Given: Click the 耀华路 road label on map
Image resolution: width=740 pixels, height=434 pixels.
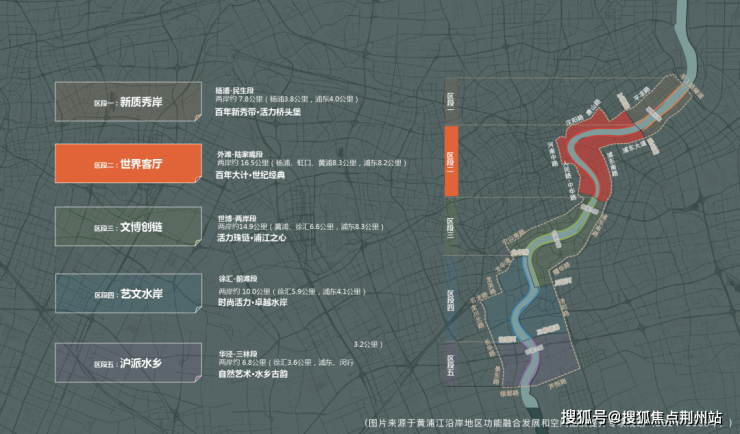Looking at the screenshot, I should [x=562, y=269].
